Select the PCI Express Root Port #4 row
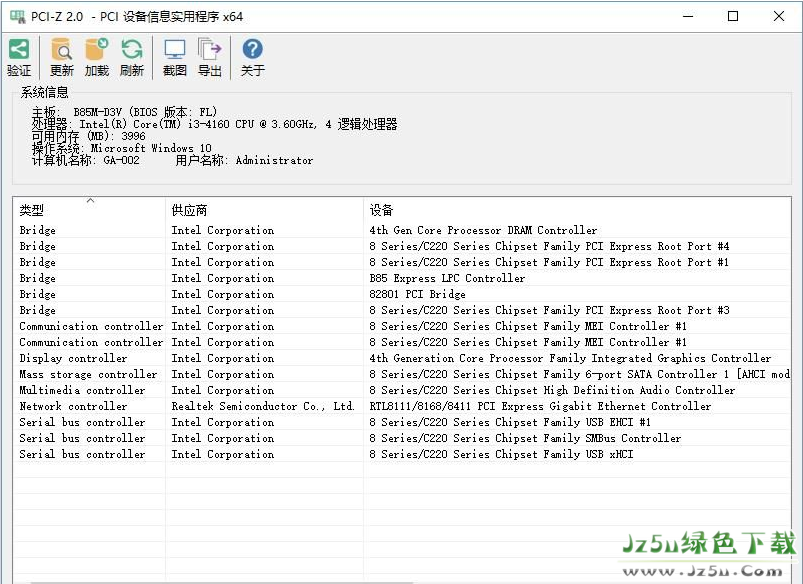Screen dimensions: 803x584 coord(402,246)
